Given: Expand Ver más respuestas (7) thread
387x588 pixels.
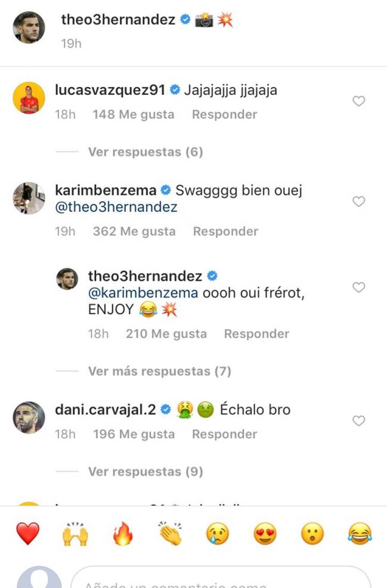Looking at the screenshot, I should click(x=159, y=372).
